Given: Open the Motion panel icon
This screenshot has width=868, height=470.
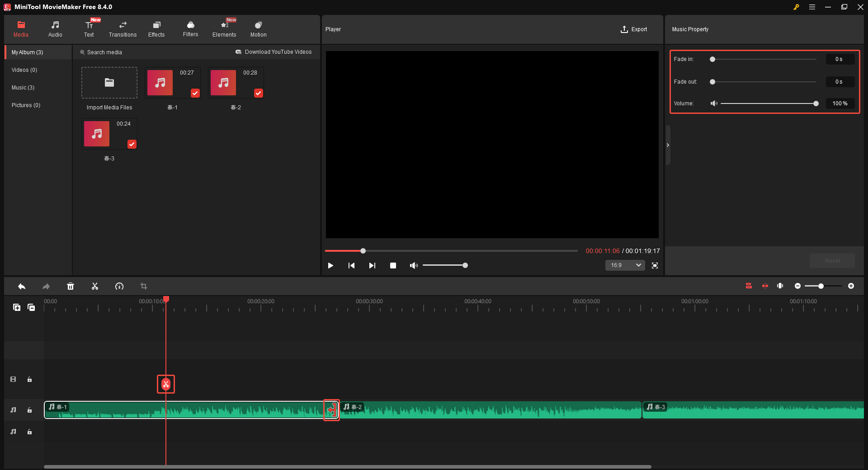Looking at the screenshot, I should point(258,28).
